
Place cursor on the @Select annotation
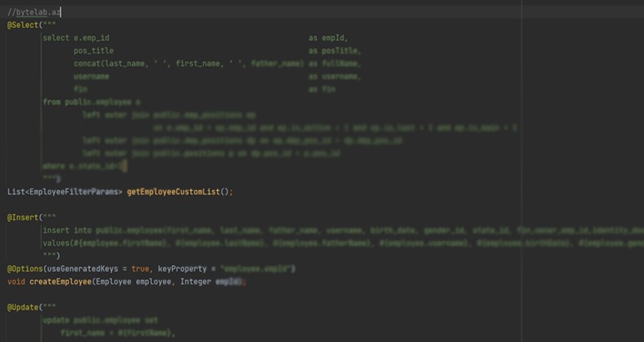coord(22,25)
